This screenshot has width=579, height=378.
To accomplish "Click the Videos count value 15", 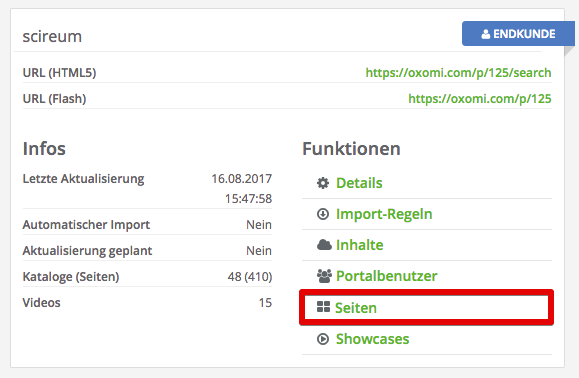I will pos(265,303).
